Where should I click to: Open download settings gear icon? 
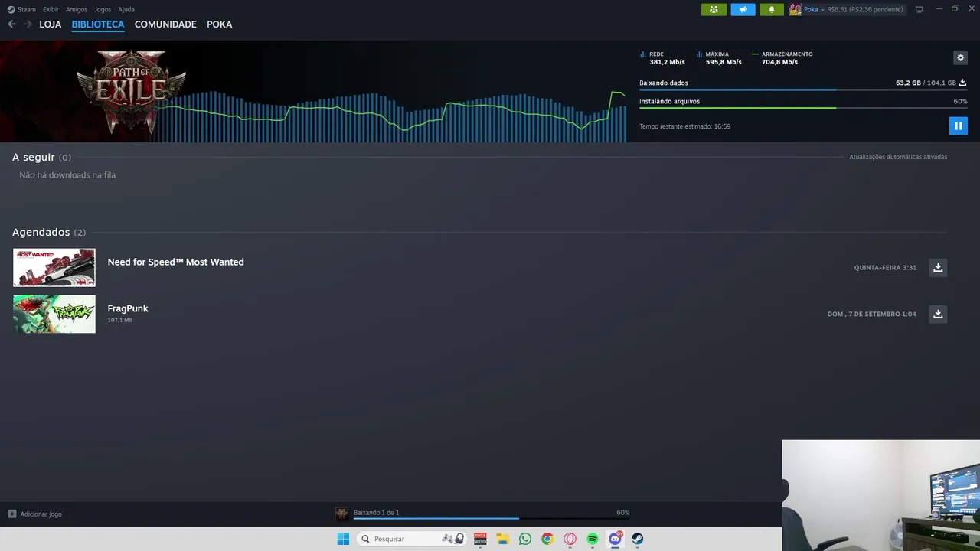click(960, 57)
